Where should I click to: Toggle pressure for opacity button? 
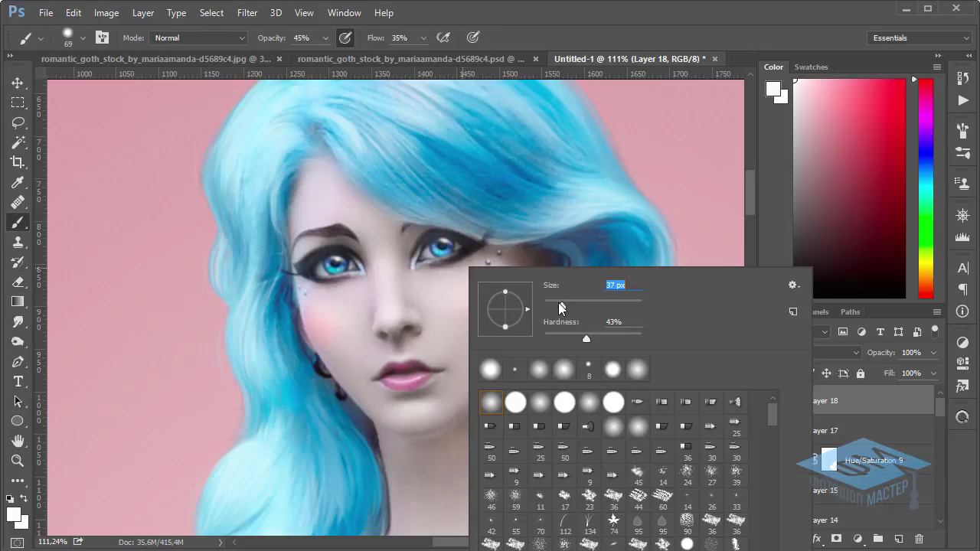coord(345,37)
